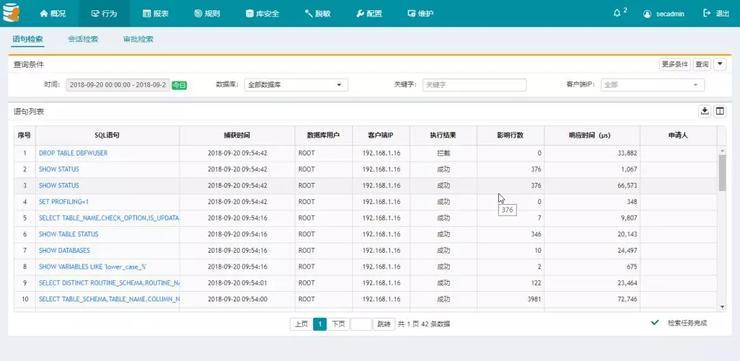Click the 执行结果 result column header
The width and height of the screenshot is (740, 361).
pos(443,135)
